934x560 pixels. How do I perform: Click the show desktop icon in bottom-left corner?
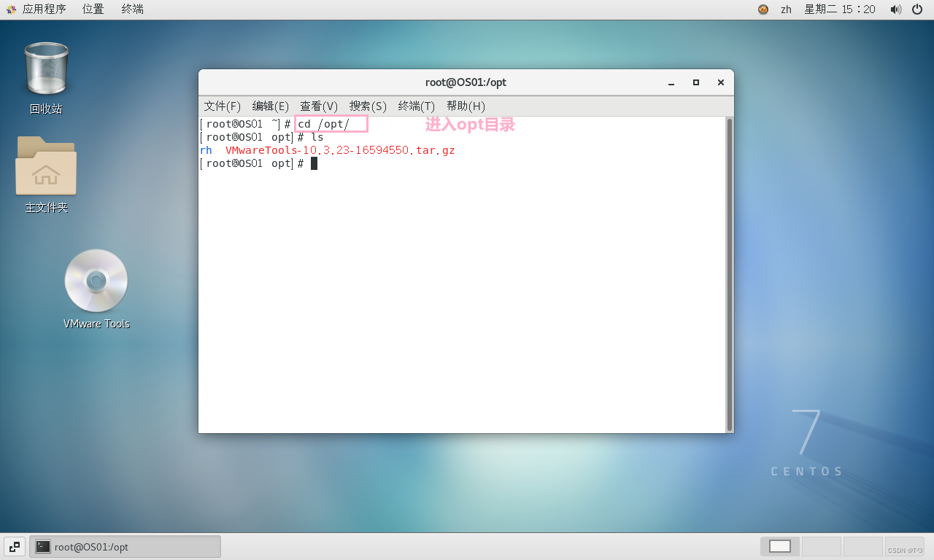14,545
